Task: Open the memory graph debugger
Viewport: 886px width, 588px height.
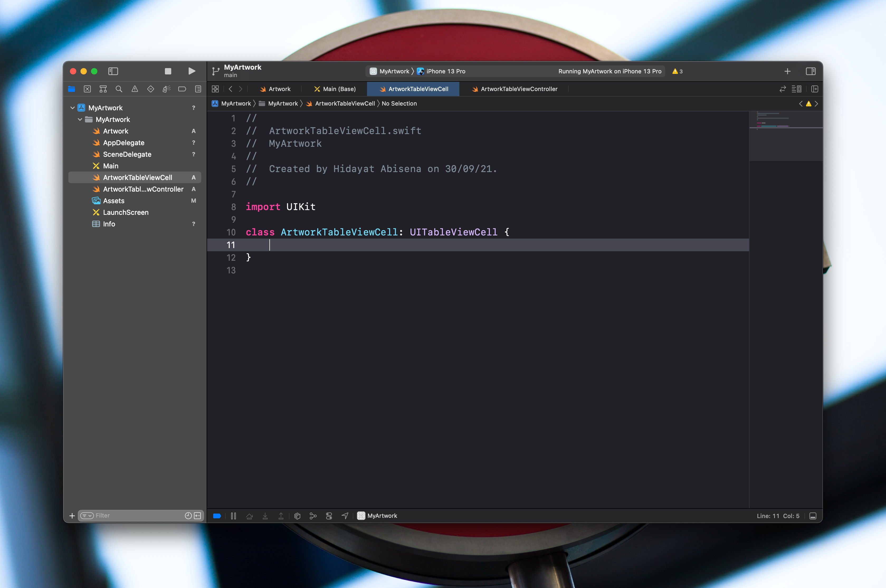Action: click(313, 516)
